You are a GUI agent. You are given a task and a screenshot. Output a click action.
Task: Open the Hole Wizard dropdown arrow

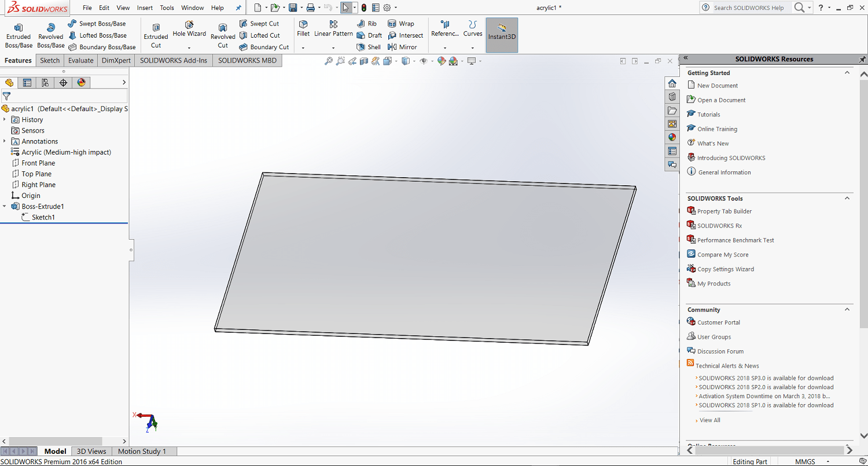tap(189, 47)
